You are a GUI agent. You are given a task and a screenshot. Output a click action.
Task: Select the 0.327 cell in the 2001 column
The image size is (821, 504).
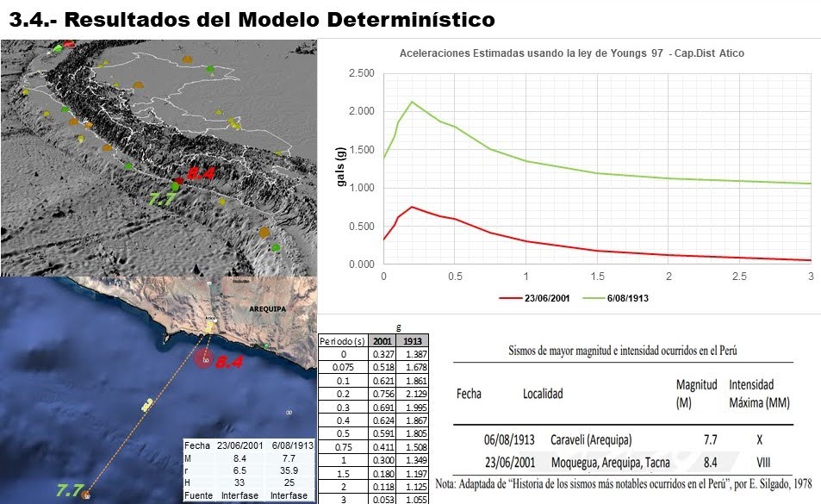click(x=383, y=354)
